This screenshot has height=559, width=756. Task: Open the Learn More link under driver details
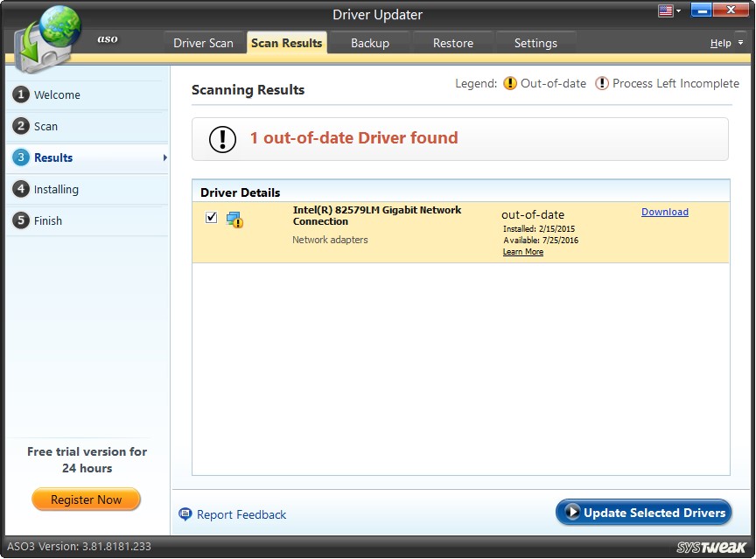click(522, 251)
